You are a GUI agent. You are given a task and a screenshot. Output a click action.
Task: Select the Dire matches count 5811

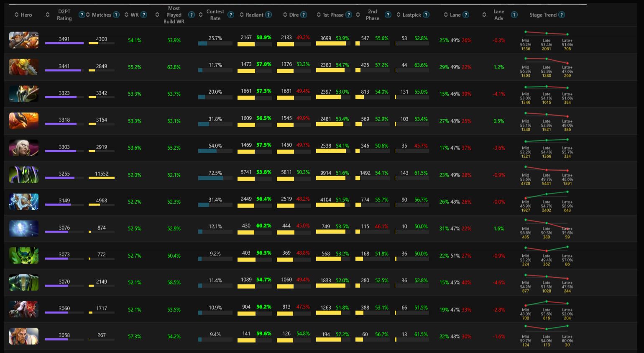(x=286, y=172)
